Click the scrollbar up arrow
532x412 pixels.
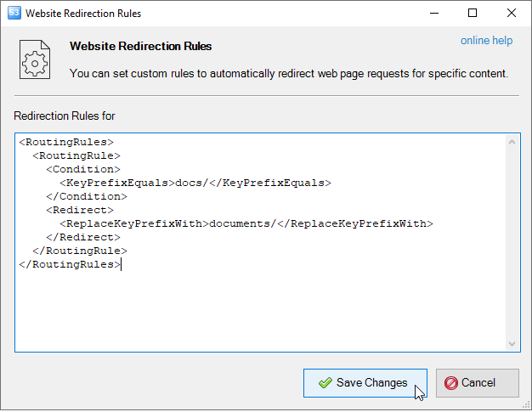512,142
